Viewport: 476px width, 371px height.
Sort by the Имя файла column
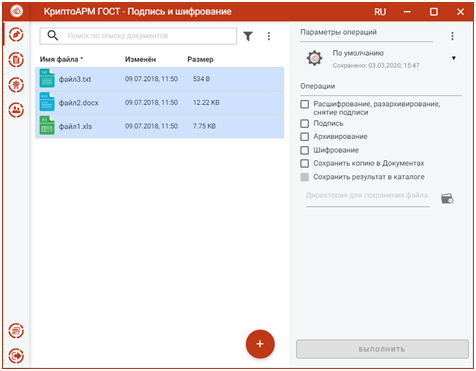[59, 59]
